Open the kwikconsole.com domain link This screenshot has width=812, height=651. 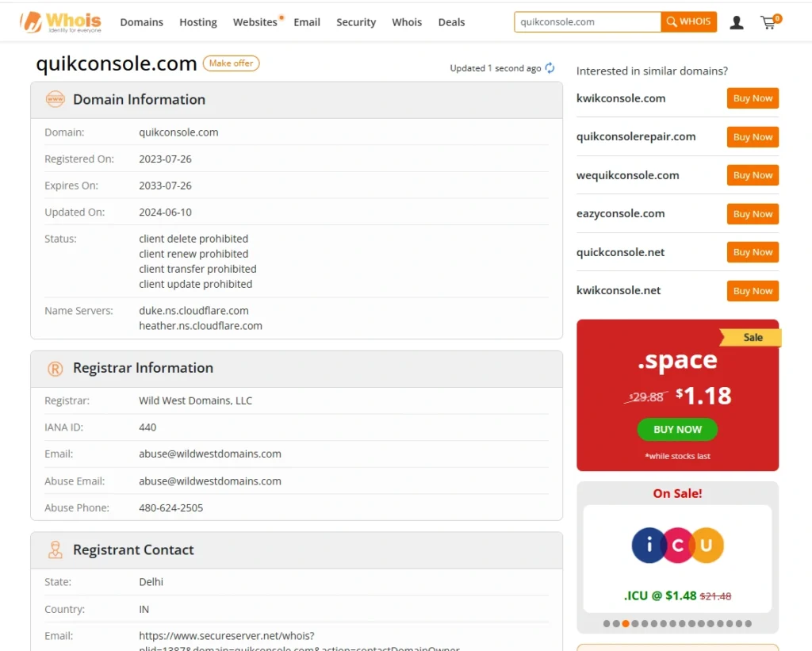coord(621,98)
